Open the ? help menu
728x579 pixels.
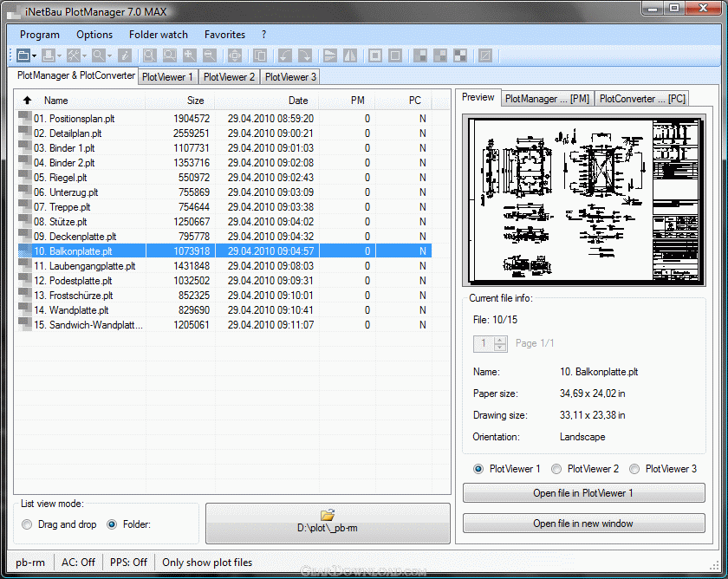click(x=263, y=35)
